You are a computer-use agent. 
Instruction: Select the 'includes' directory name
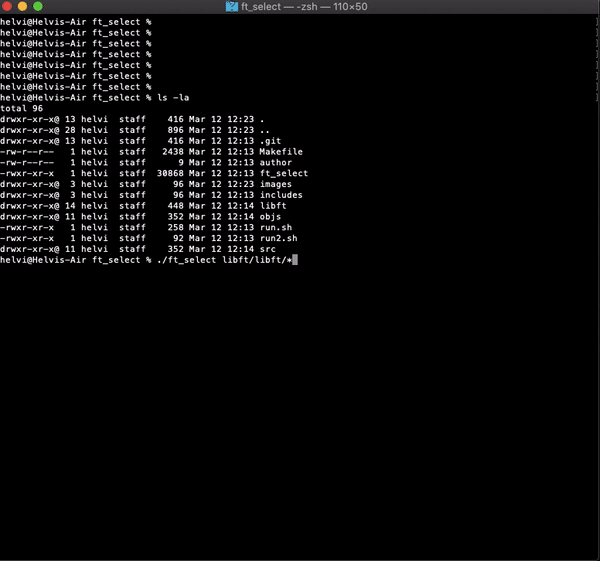[x=281, y=195]
